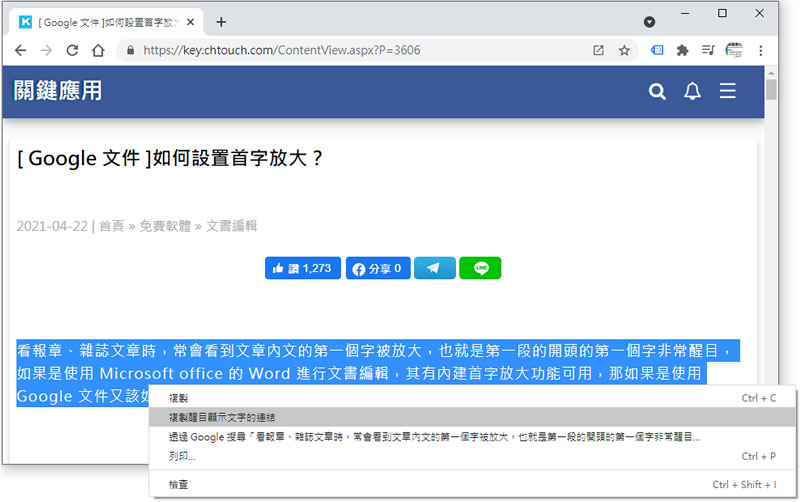Click the page vertical scrollbar thumb
This screenshot has width=800, height=502.
point(771,89)
